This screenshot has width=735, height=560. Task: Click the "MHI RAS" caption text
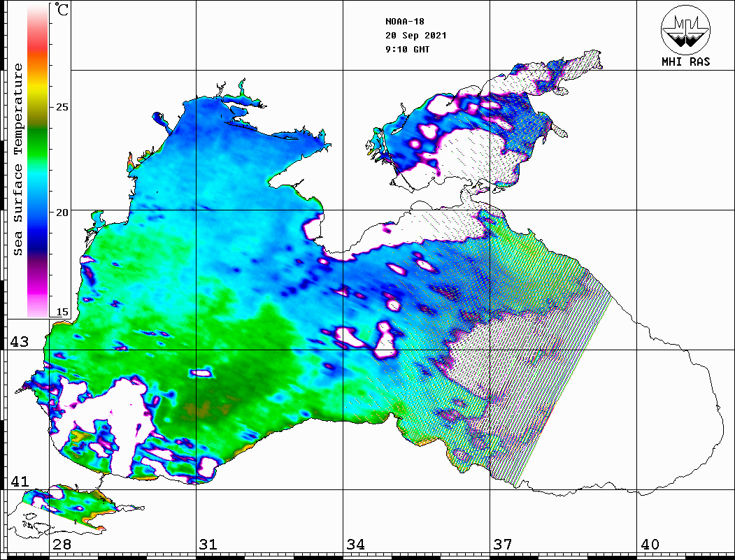click(x=685, y=62)
